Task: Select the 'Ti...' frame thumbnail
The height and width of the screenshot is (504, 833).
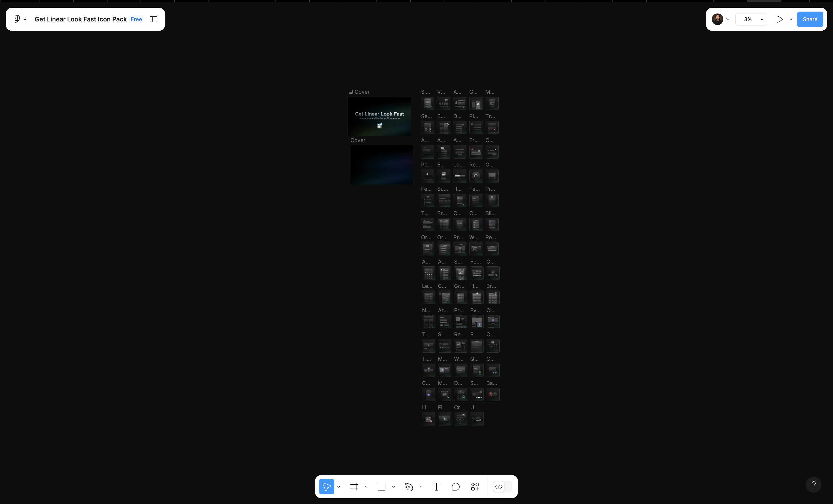Action: (x=428, y=370)
